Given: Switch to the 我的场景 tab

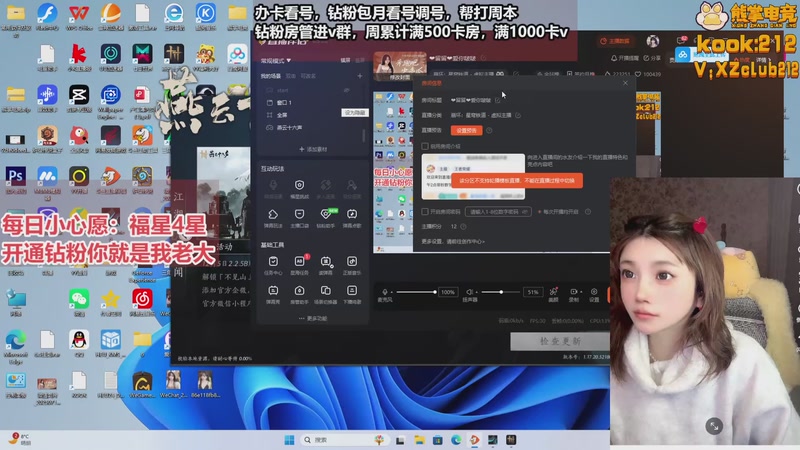Looking at the screenshot, I should click(270, 76).
